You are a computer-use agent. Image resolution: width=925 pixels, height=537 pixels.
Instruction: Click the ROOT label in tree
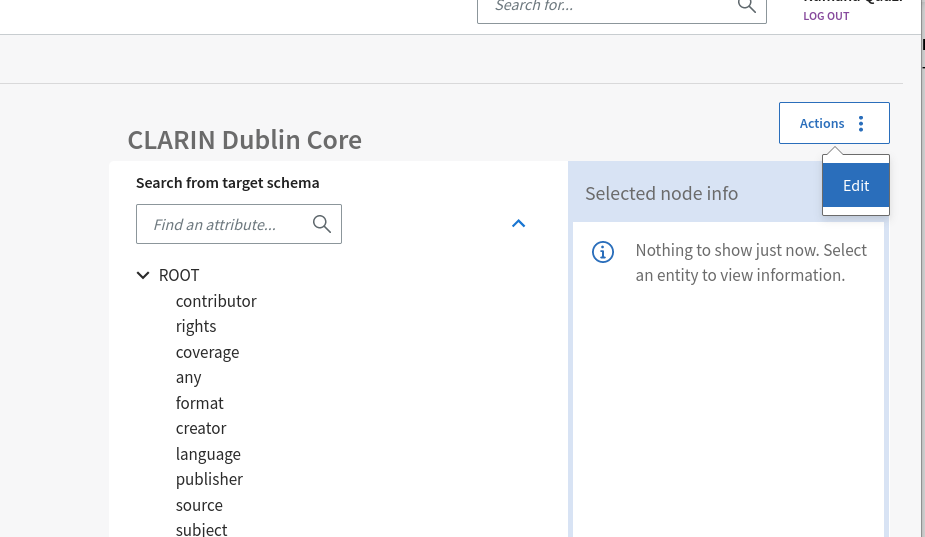(x=179, y=275)
